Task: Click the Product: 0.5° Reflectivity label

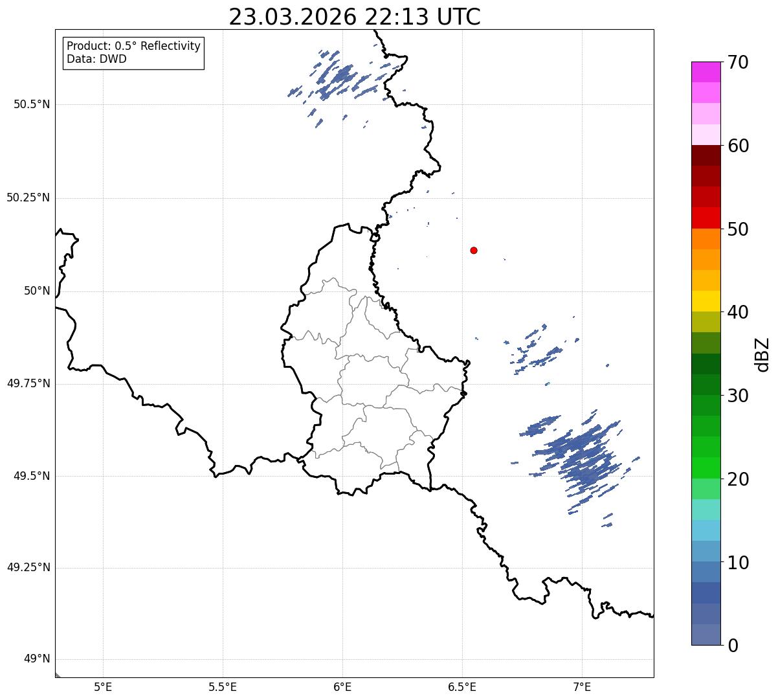Action: (133, 47)
